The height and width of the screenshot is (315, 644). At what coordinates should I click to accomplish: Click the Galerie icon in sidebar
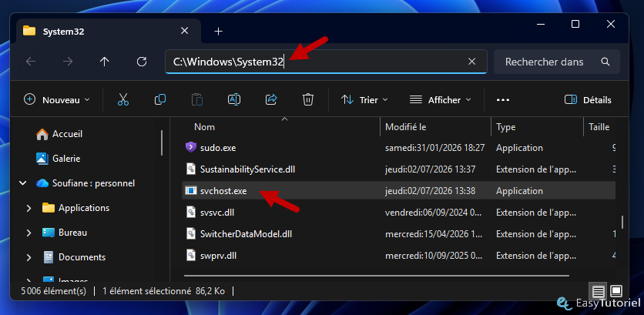[x=42, y=158]
